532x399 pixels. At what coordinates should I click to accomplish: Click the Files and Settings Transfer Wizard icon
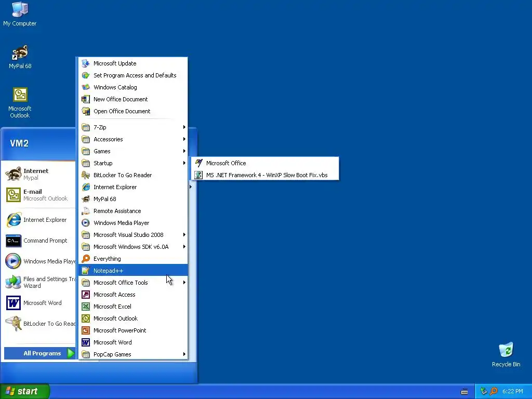coord(14,282)
